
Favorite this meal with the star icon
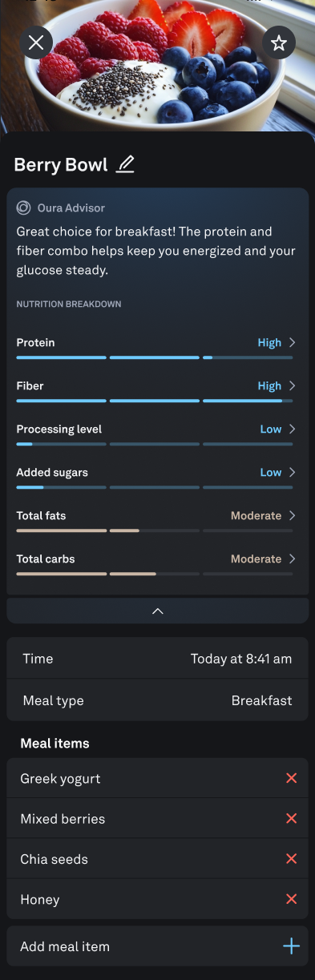278,43
